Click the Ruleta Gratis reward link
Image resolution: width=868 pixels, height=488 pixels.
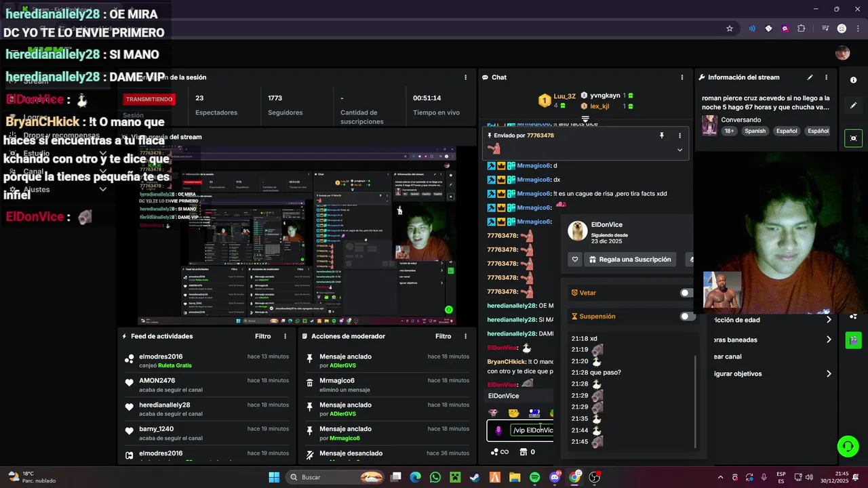[175, 365]
